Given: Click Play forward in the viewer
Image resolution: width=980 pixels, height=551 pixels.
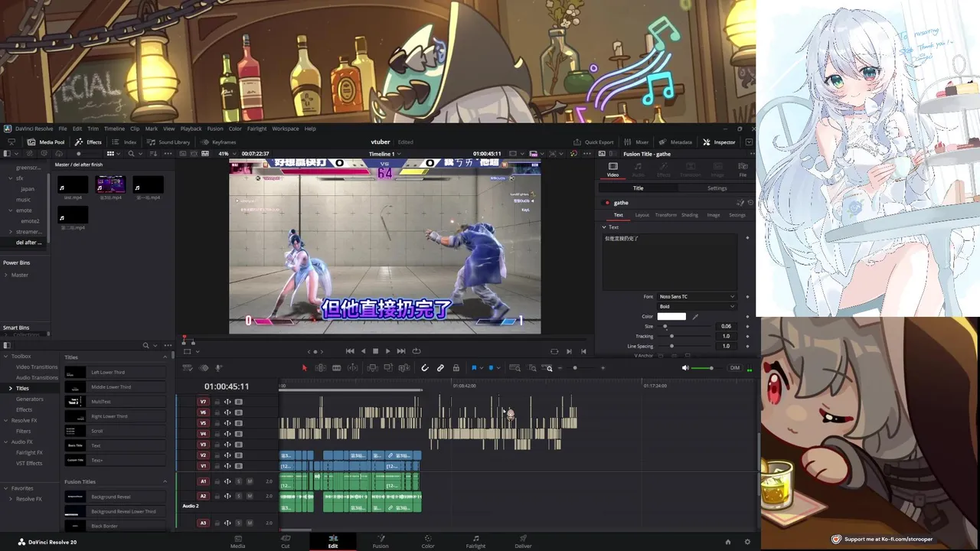Looking at the screenshot, I should click(x=387, y=351).
